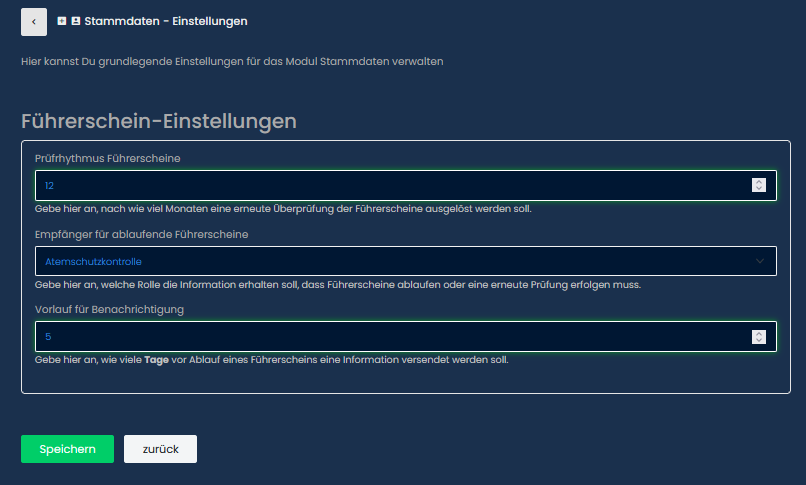Click the zurück button
Screen dimensions: 806x485
(x=160, y=449)
